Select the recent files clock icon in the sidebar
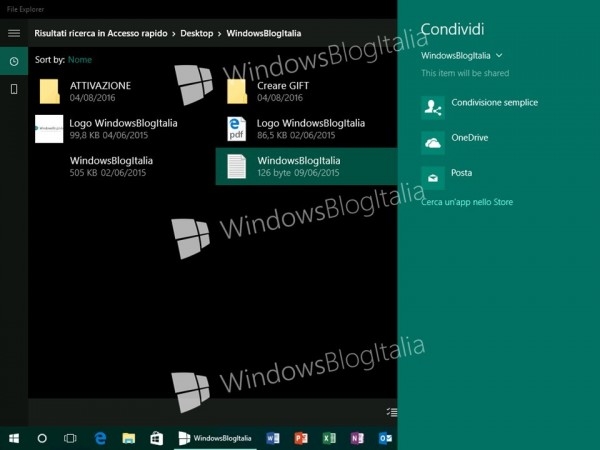The image size is (600, 450). [14, 61]
